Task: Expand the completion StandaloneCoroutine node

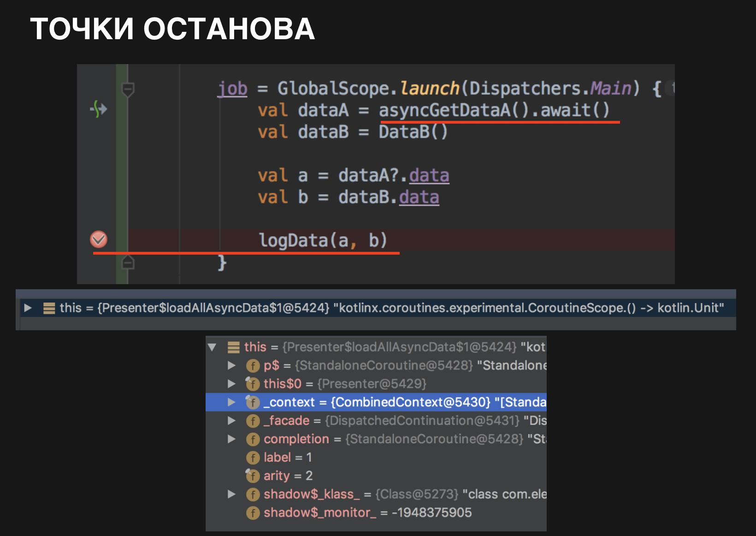Action: click(231, 439)
